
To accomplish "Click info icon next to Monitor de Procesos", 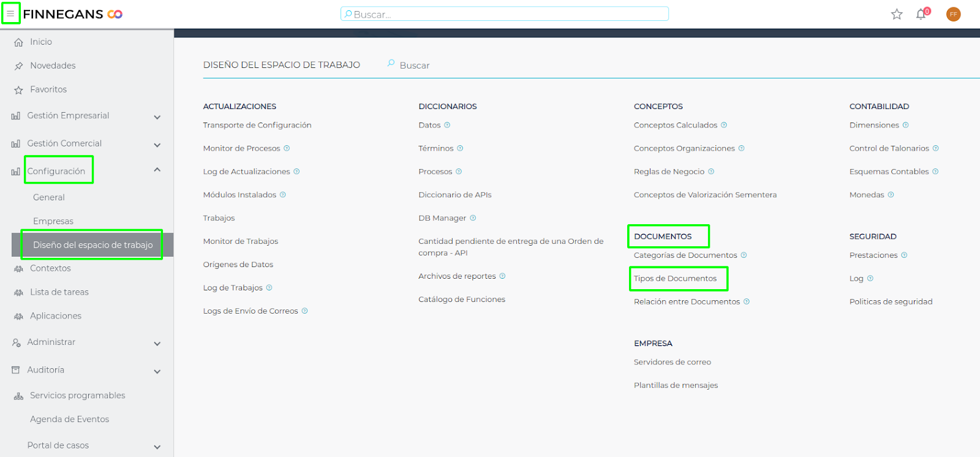I will (287, 148).
